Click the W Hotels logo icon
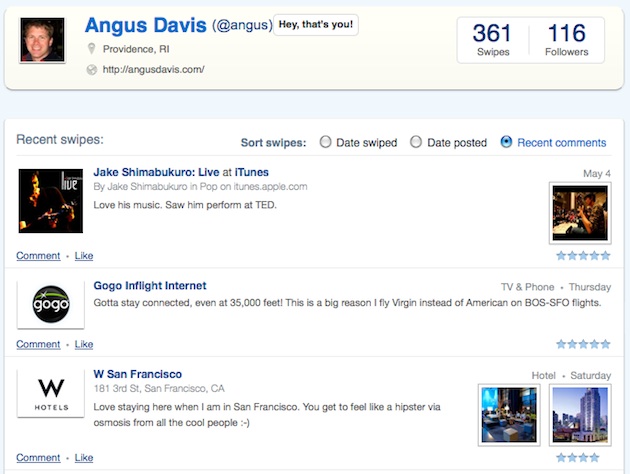This screenshot has width=630, height=474. (51, 393)
